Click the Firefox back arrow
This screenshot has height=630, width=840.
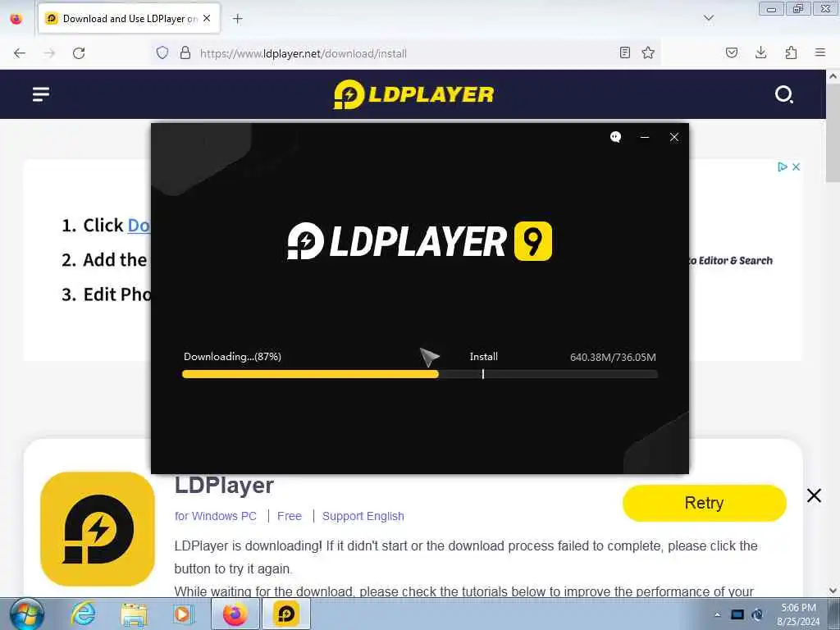[x=20, y=53]
